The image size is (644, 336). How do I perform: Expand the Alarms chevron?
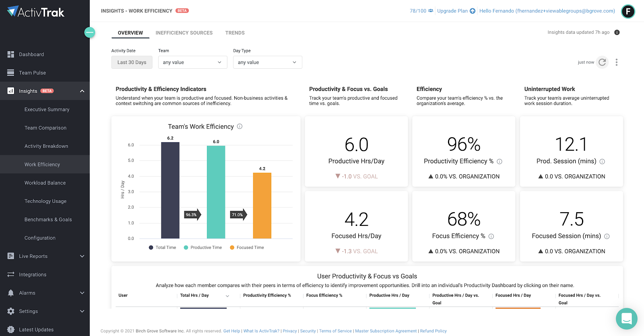coord(82,293)
